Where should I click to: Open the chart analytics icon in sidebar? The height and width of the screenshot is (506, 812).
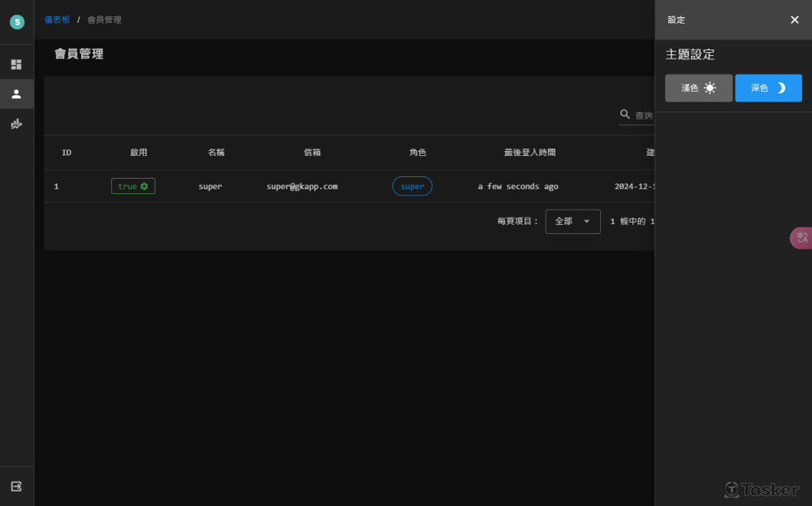[x=16, y=124]
